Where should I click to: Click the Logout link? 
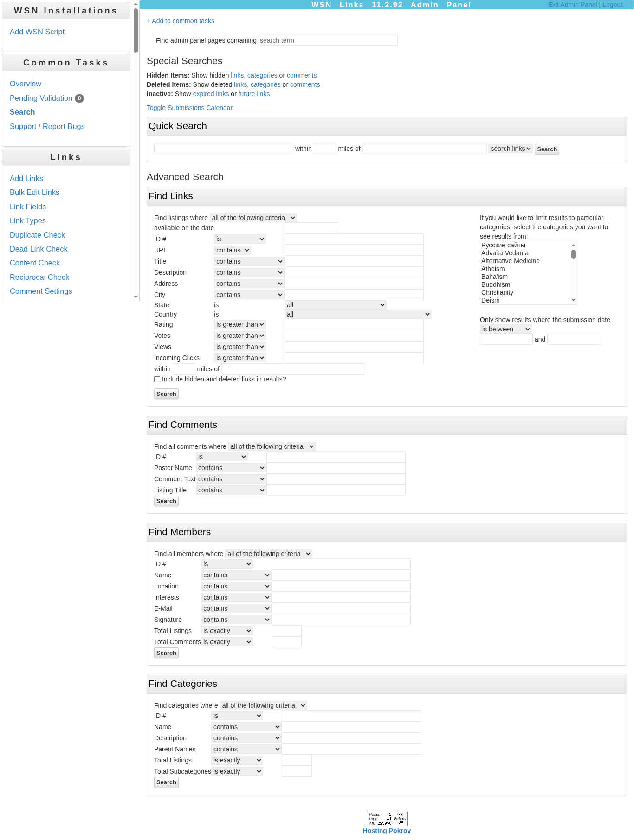612,5
